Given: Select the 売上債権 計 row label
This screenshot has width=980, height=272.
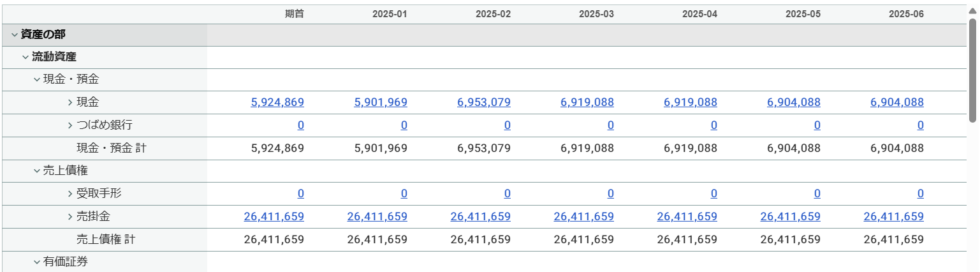Looking at the screenshot, I should click(106, 239).
